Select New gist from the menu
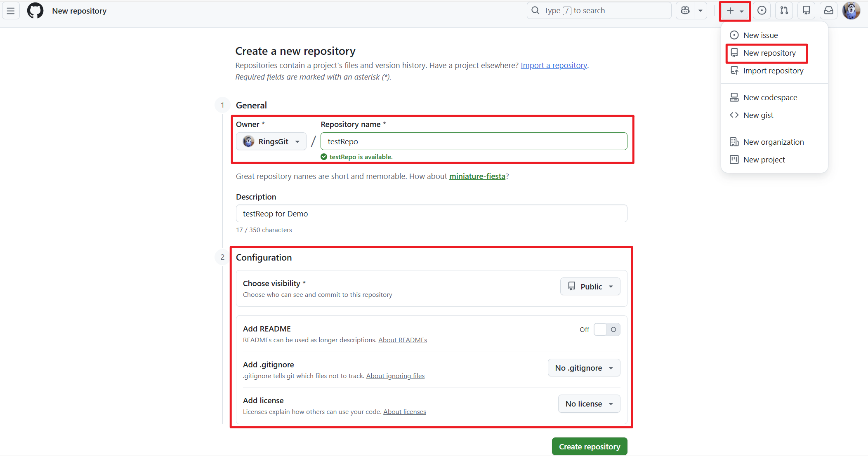 (758, 115)
